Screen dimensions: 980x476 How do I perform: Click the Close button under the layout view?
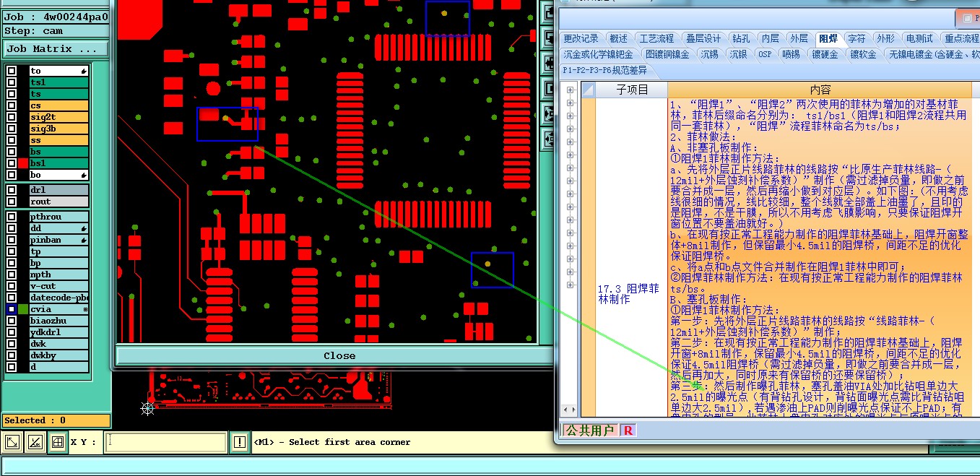pos(339,355)
